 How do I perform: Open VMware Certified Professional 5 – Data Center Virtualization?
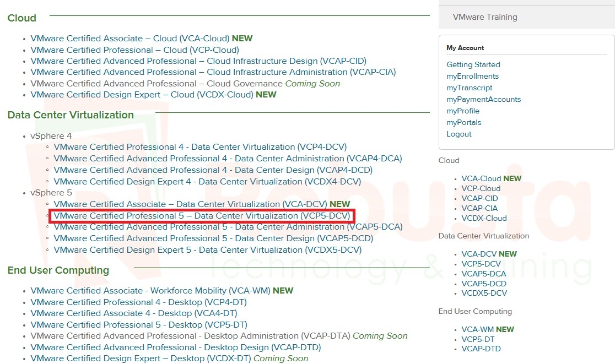[202, 216]
